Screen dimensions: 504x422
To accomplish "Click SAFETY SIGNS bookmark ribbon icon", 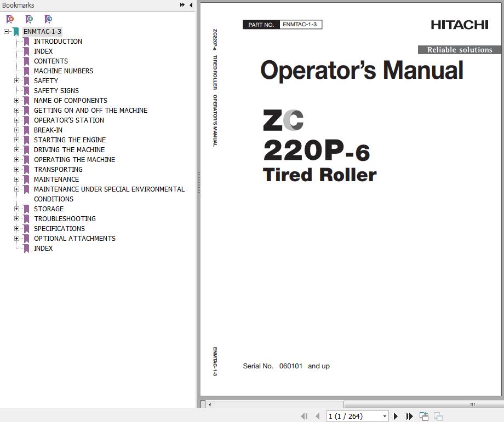I will tap(26, 90).
